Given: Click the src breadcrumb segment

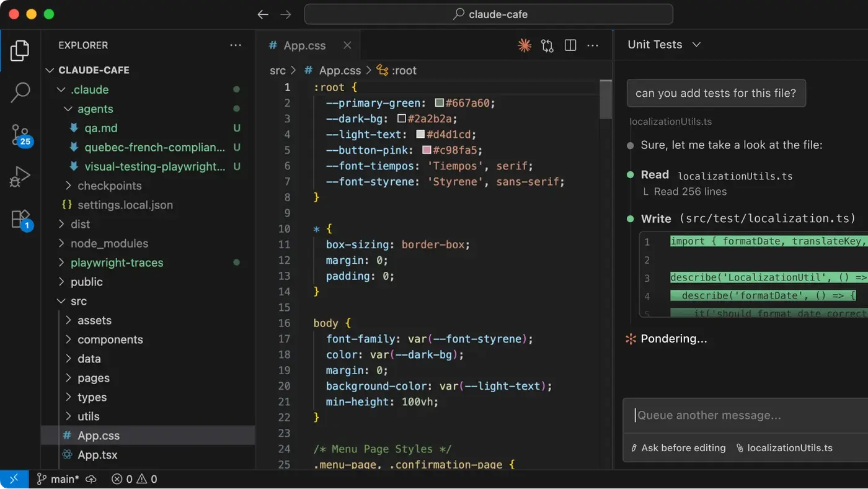Looking at the screenshot, I should [x=278, y=71].
